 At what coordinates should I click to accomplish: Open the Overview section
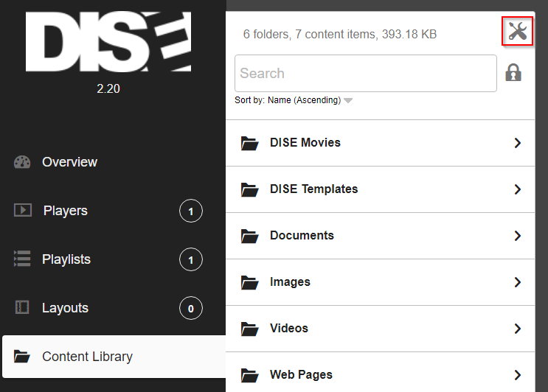point(69,162)
